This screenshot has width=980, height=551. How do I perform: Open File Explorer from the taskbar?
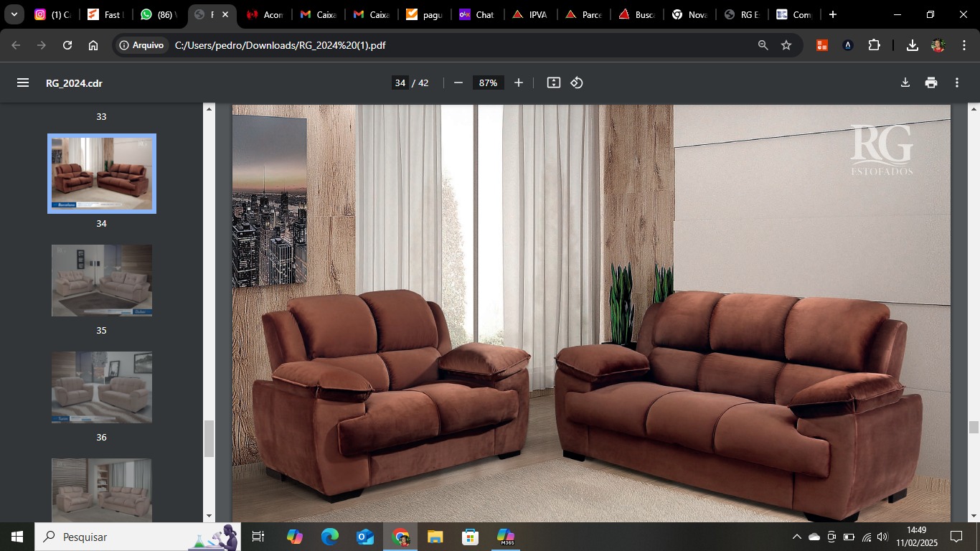(x=435, y=537)
